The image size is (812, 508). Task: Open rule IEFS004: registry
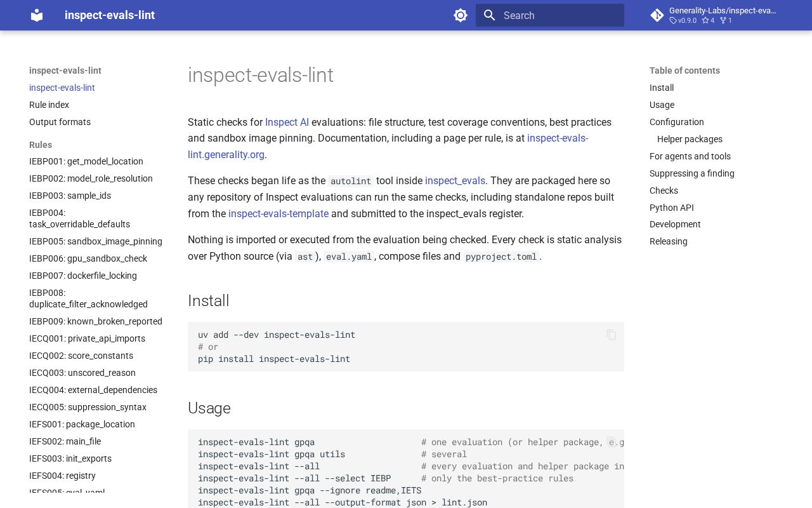pyautogui.click(x=62, y=476)
